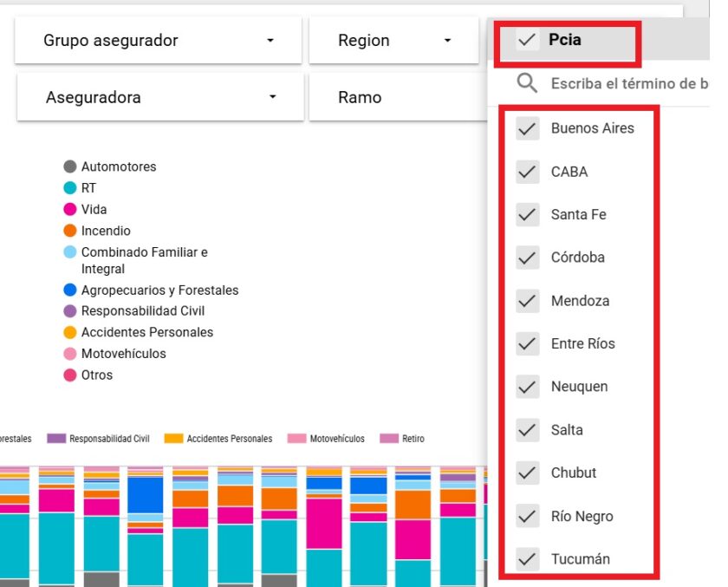Click the Automotores gray legend dot
This screenshot has height=587, width=728.
click(70, 166)
